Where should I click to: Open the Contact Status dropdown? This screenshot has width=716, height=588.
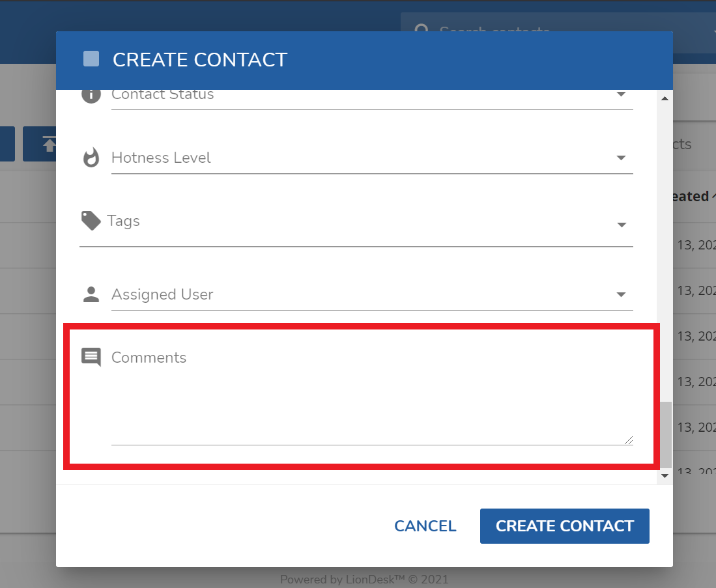click(622, 94)
